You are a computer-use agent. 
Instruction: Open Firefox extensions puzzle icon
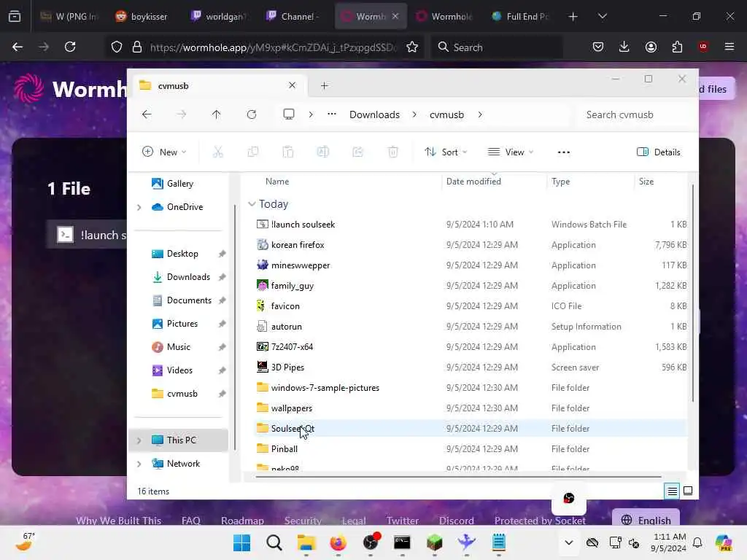[x=677, y=47]
